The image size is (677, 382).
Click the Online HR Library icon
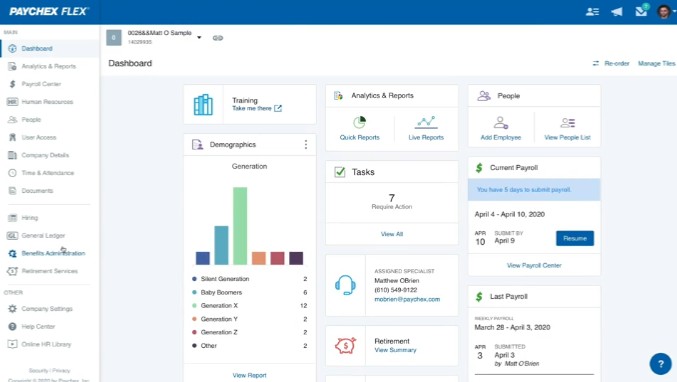tap(12, 344)
